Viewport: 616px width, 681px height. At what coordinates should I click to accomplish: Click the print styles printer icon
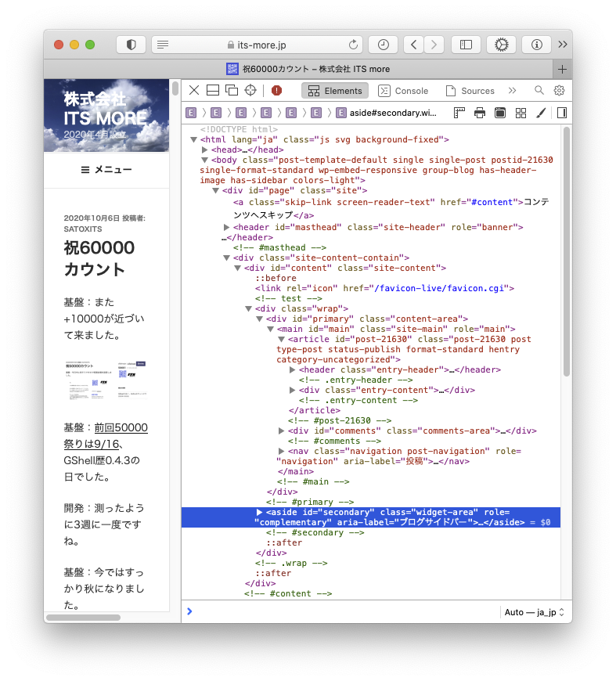pos(480,113)
